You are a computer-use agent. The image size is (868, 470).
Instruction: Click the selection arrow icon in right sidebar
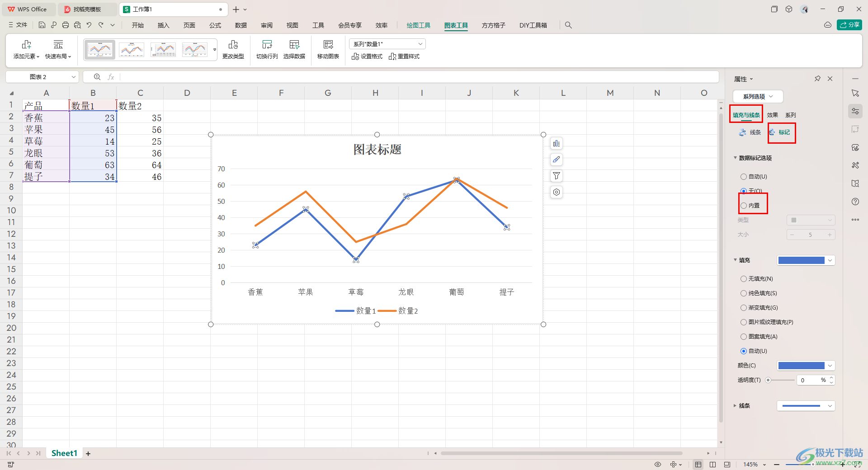(x=855, y=93)
